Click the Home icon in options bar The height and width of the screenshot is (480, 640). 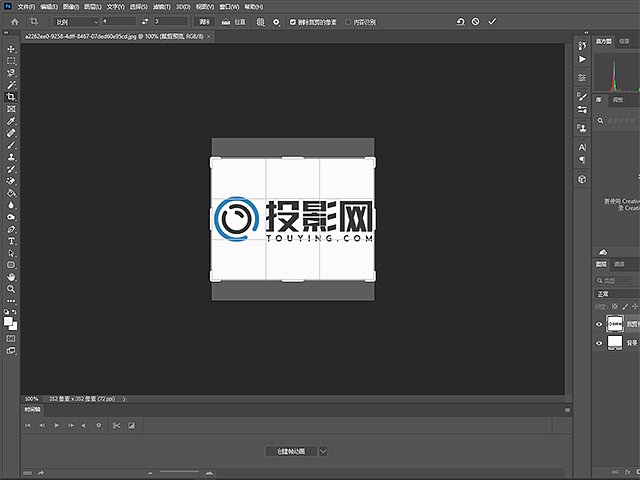click(15, 22)
